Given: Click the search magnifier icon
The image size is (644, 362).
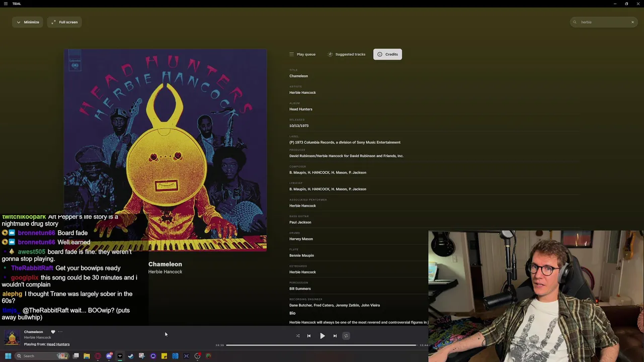Looking at the screenshot, I should coord(575,22).
